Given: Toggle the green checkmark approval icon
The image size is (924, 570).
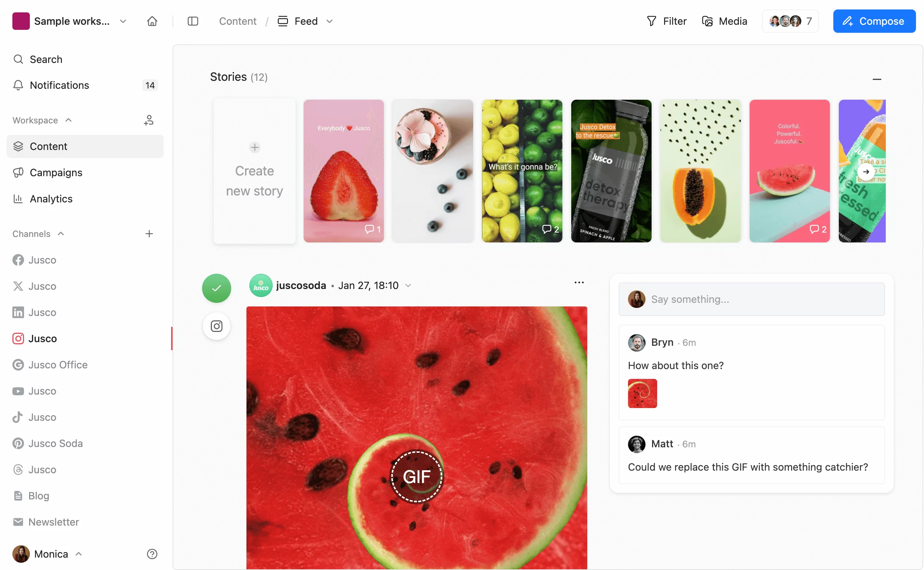Looking at the screenshot, I should click(217, 288).
